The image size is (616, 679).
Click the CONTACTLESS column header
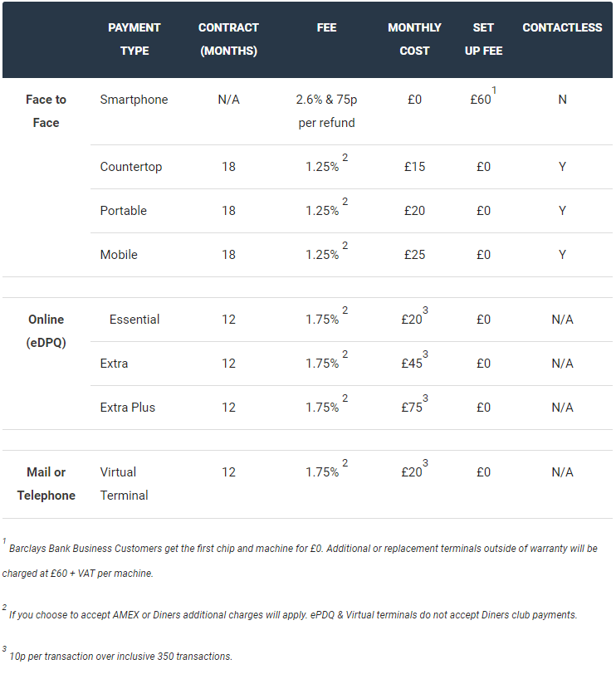point(562,27)
